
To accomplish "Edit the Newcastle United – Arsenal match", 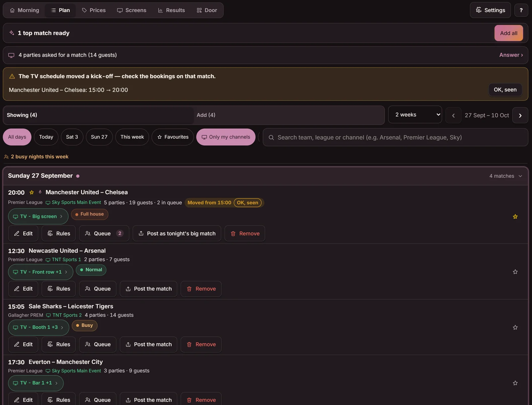I will click(23, 289).
